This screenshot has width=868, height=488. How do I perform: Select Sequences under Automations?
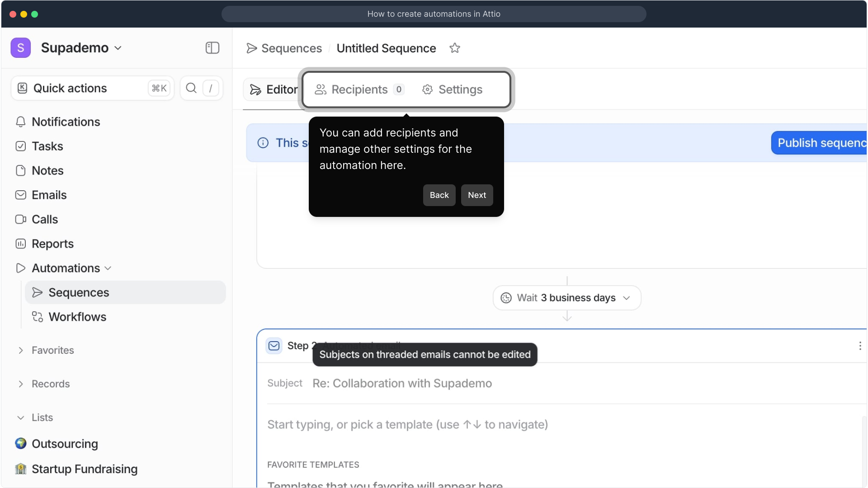125,293
